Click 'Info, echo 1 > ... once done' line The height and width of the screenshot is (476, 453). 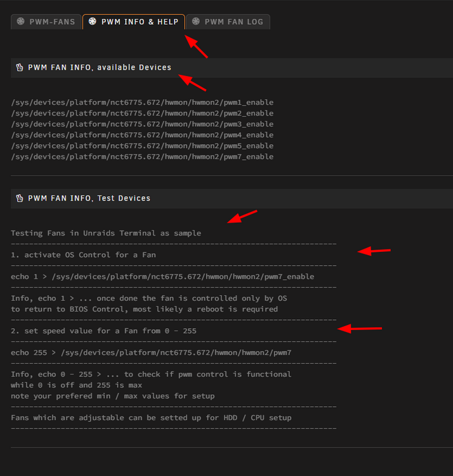[x=149, y=298]
